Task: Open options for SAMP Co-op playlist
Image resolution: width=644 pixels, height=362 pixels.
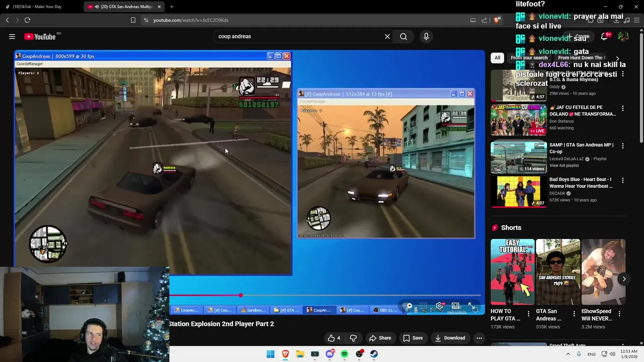Action: [x=623, y=146]
